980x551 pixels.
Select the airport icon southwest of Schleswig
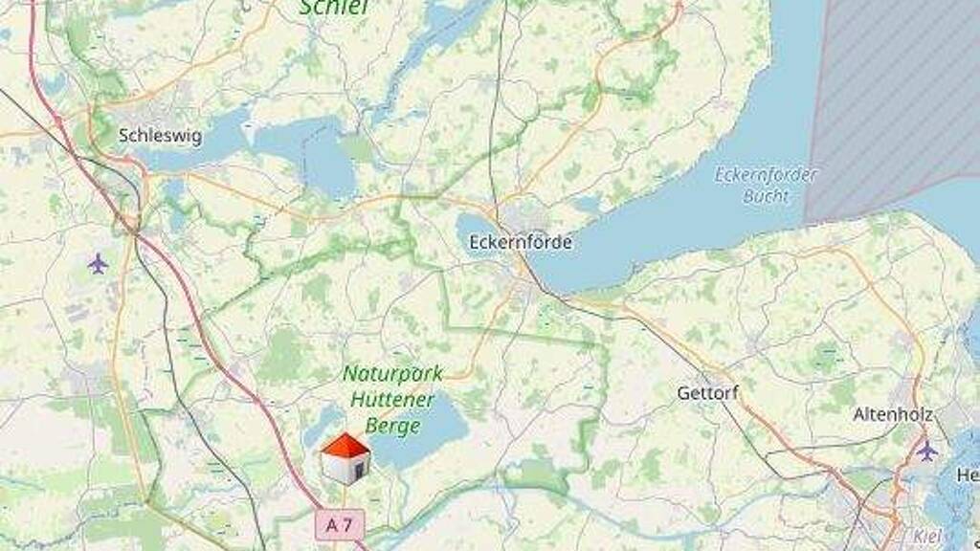click(x=98, y=264)
